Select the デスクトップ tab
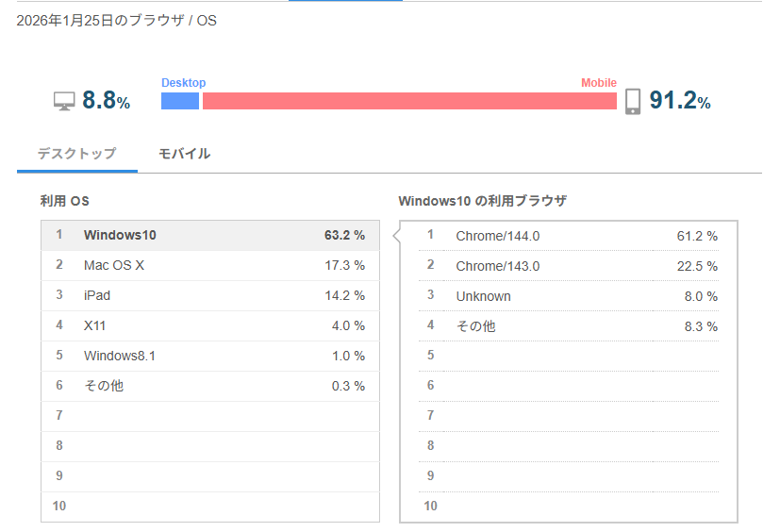 coord(76,154)
